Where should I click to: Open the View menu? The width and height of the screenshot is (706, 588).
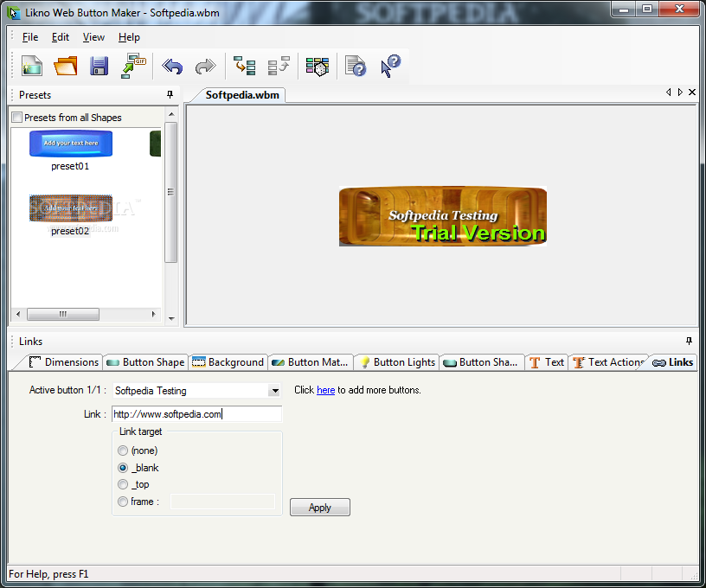(x=93, y=37)
